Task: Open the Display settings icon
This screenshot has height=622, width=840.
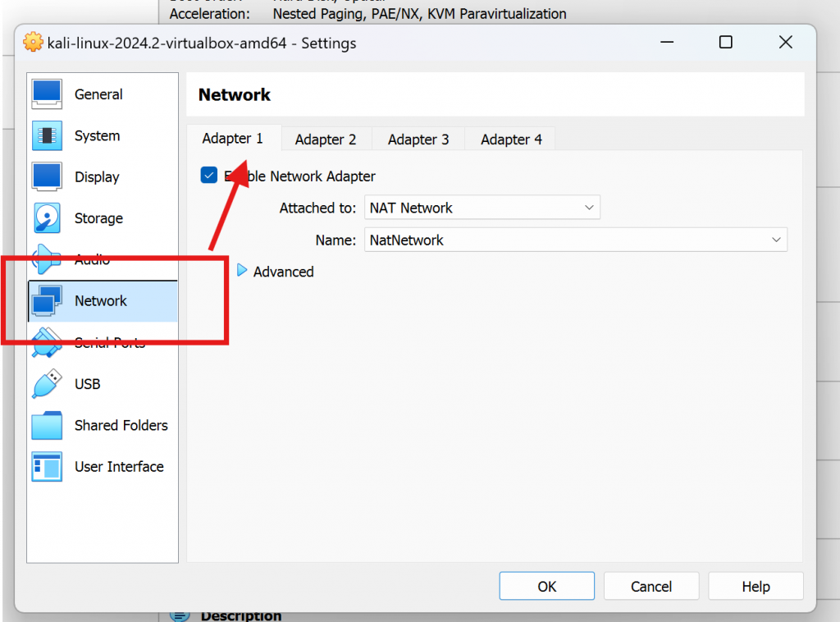Action: pyautogui.click(x=47, y=176)
